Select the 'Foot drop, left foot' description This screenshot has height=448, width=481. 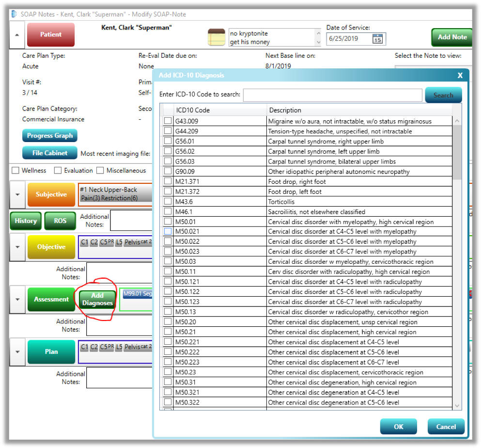point(295,192)
